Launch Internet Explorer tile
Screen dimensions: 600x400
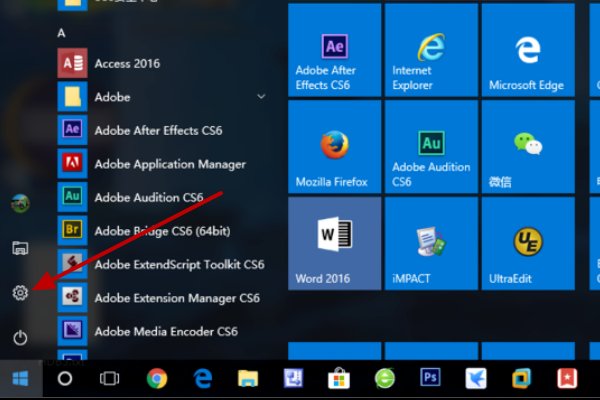pyautogui.click(x=431, y=62)
